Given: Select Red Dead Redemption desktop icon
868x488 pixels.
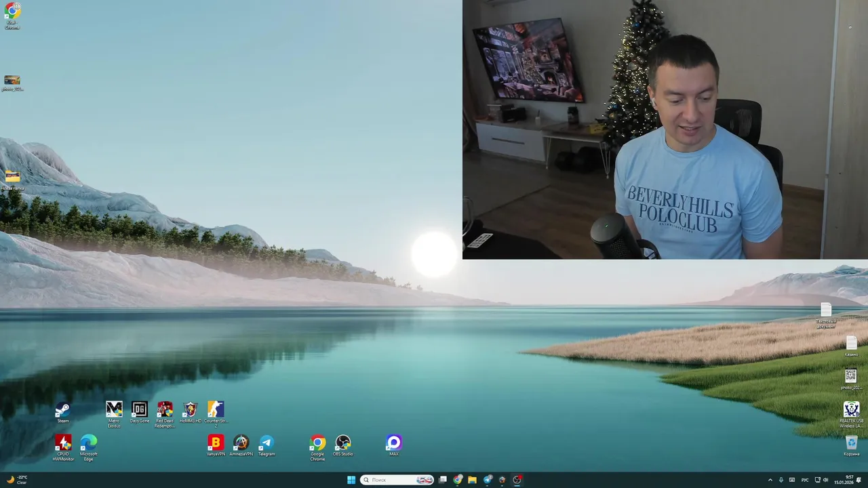Looking at the screenshot, I should [165, 413].
